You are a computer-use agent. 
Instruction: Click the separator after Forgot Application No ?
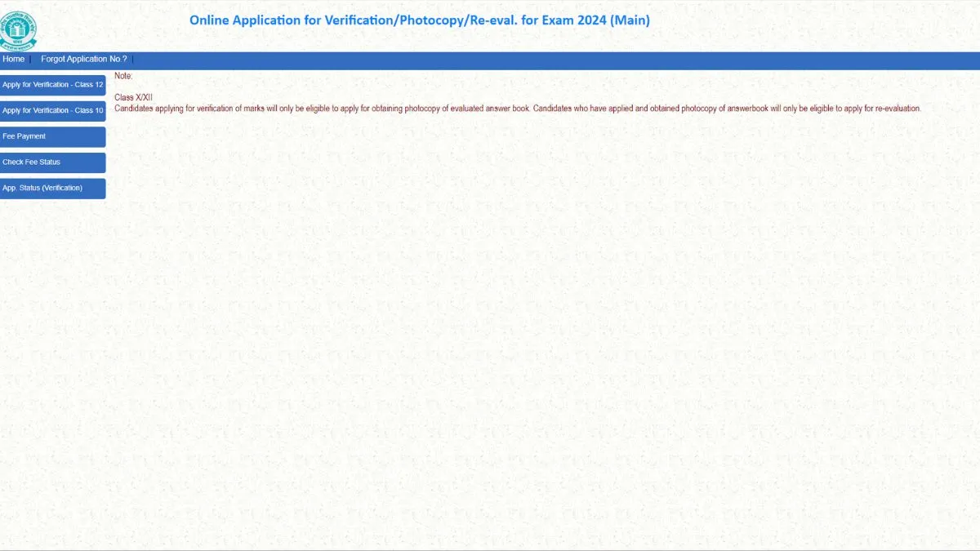(133, 60)
